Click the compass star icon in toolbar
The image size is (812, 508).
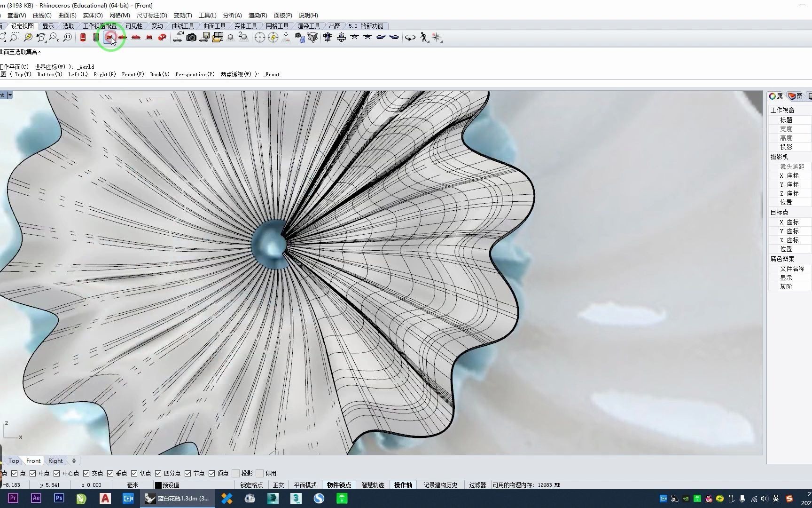click(437, 37)
